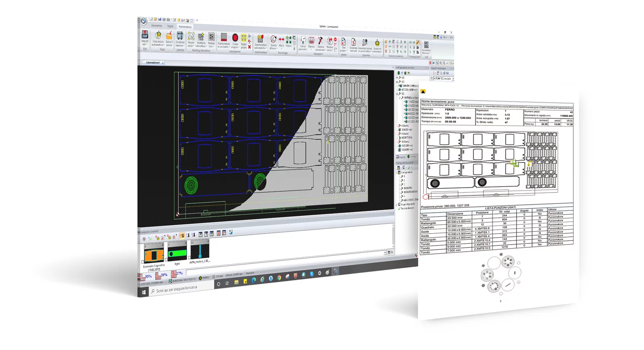Click the Windows search box in taskbar

(x=181, y=288)
